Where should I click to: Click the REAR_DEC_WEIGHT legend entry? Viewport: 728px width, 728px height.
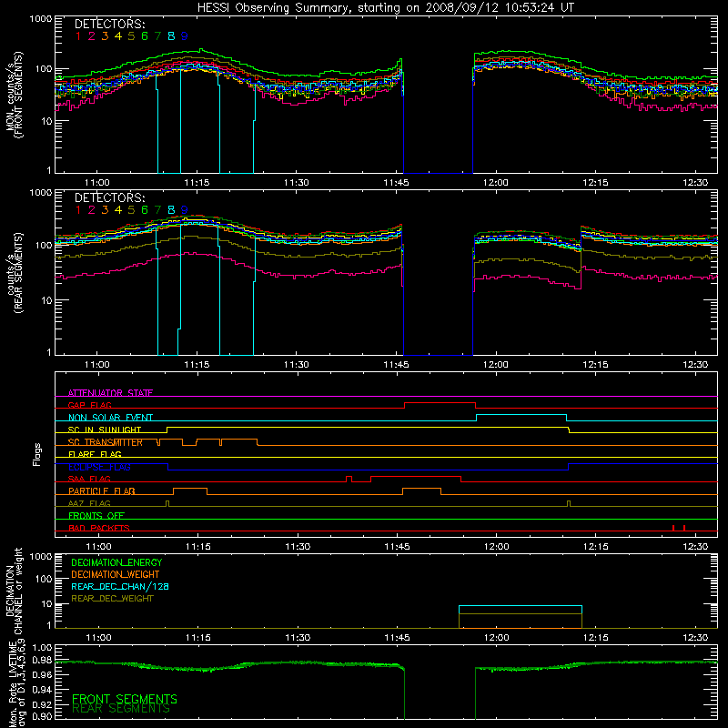(112, 599)
